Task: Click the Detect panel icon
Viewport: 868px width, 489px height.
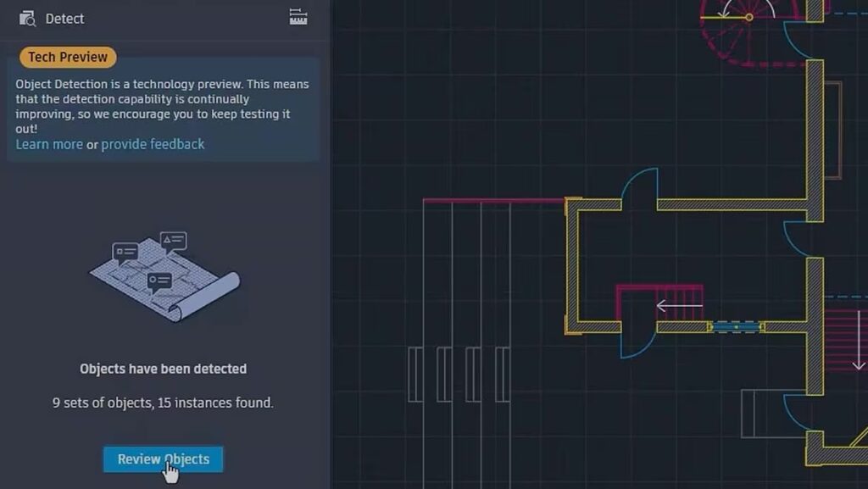Action: (27, 19)
